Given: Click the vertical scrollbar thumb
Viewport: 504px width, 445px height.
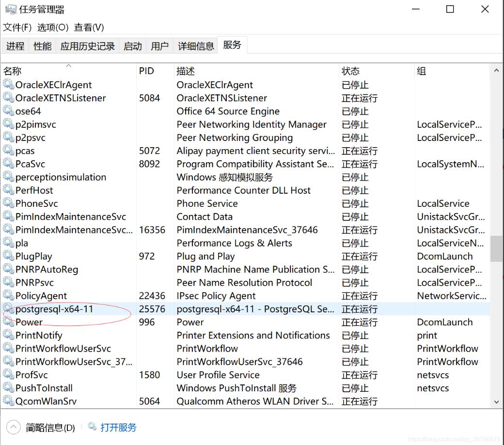Looking at the screenshot, I should coord(496,248).
